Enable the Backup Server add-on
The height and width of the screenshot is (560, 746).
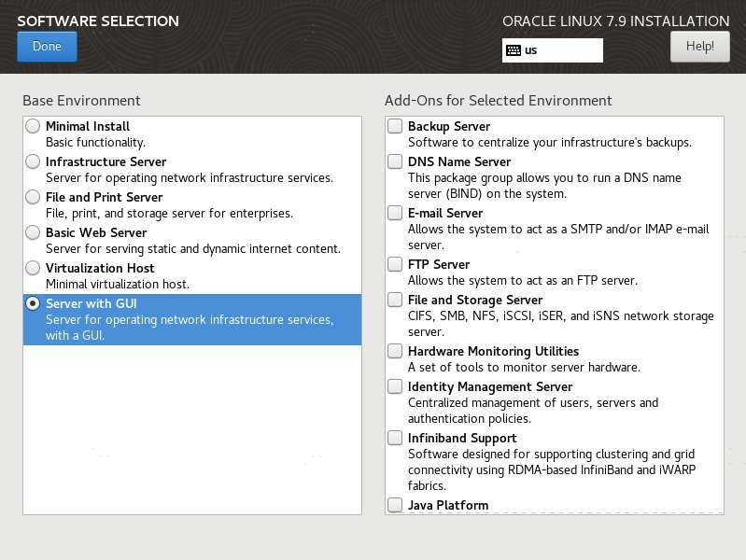[x=396, y=126]
